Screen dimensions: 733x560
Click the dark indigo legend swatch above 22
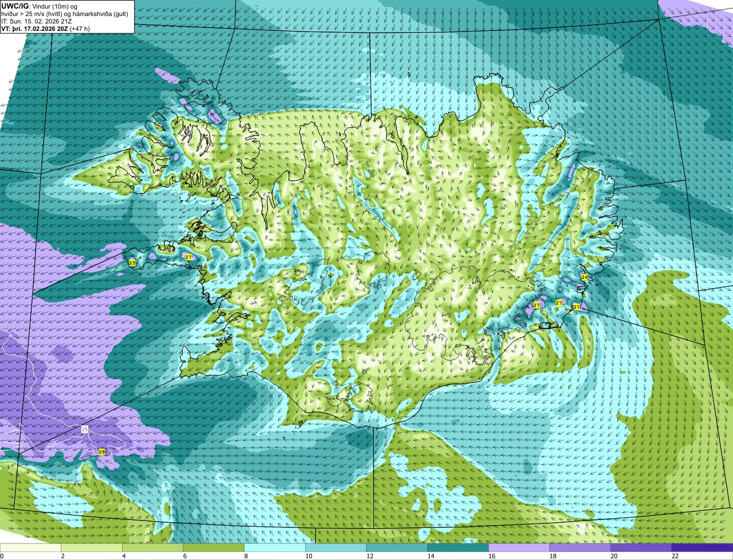coord(702,547)
